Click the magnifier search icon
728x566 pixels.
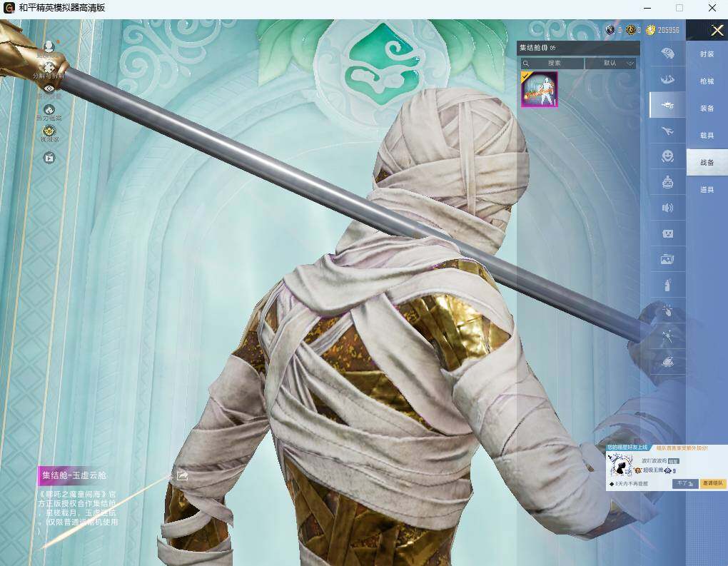(x=525, y=63)
